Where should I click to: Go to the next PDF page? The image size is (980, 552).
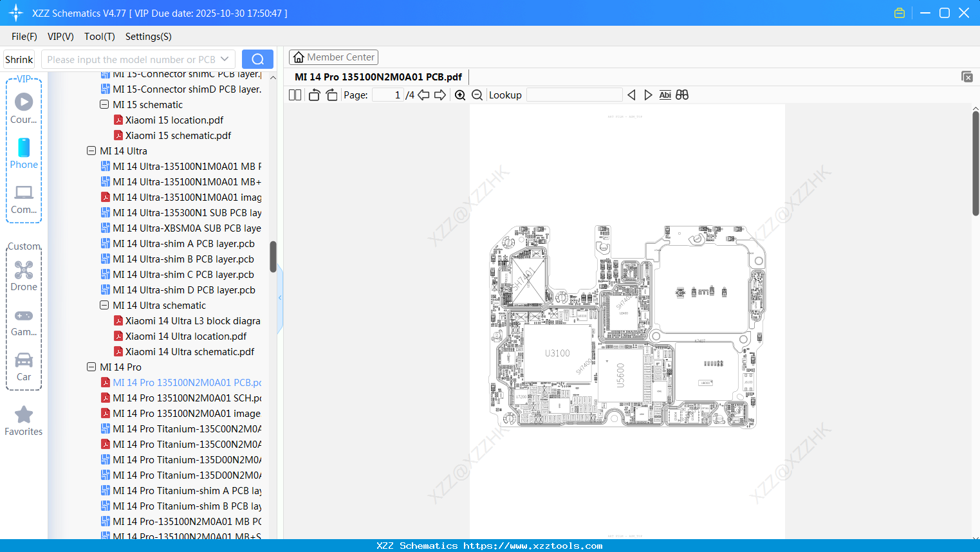[x=440, y=95]
